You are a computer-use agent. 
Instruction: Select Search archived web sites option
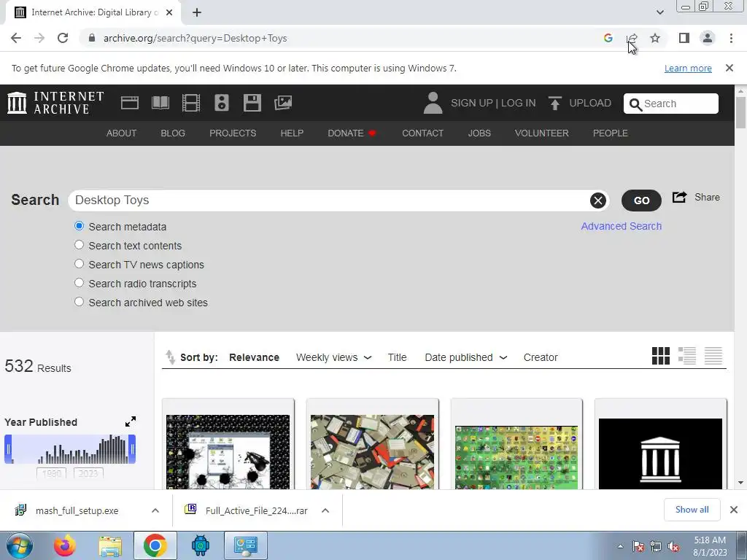pyautogui.click(x=79, y=302)
